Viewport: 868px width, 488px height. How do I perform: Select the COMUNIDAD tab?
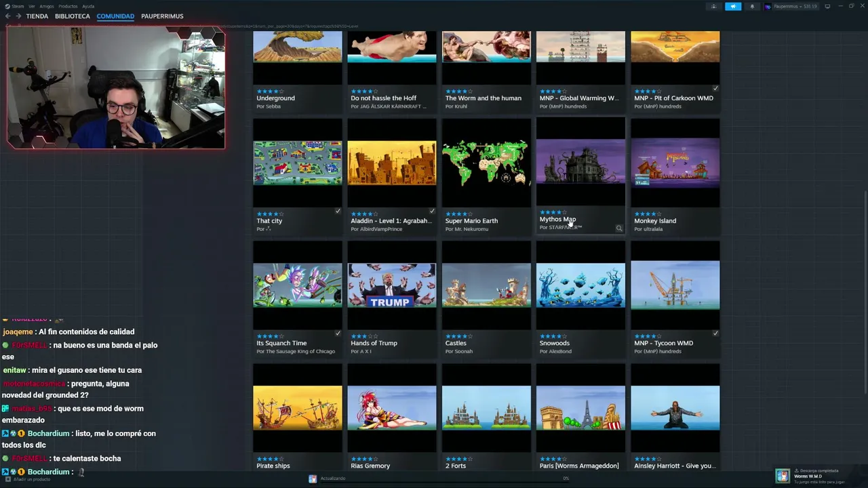pyautogui.click(x=115, y=16)
